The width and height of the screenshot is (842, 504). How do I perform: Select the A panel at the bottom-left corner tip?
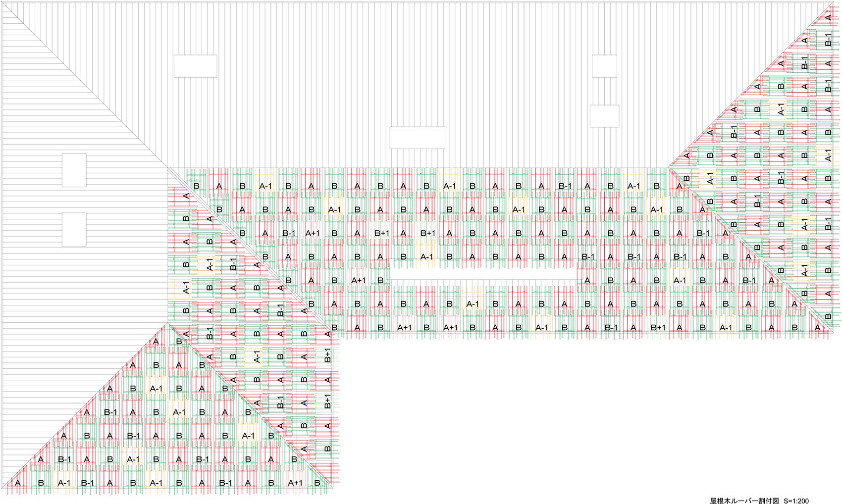pos(18,483)
